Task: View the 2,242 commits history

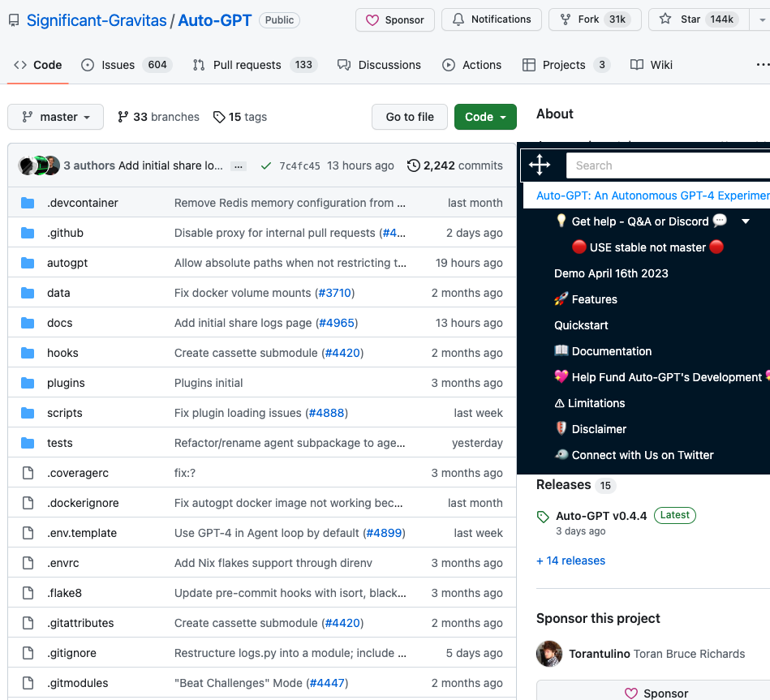Action: [x=454, y=165]
